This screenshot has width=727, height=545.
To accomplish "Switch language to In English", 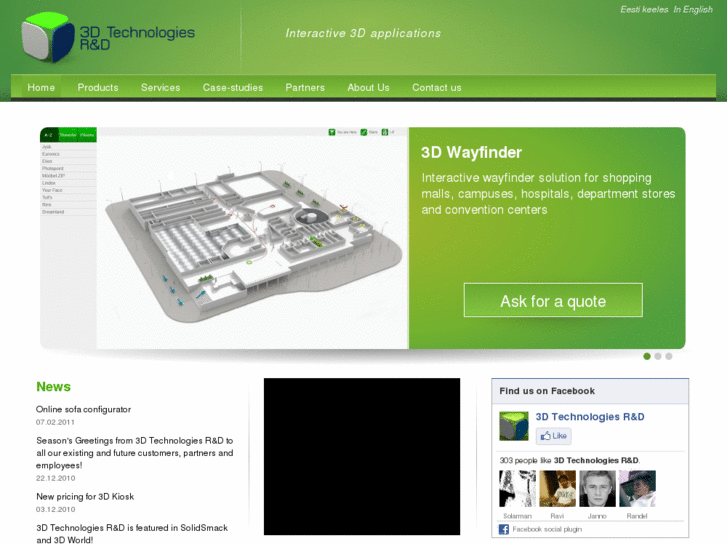I will pyautogui.click(x=693, y=9).
